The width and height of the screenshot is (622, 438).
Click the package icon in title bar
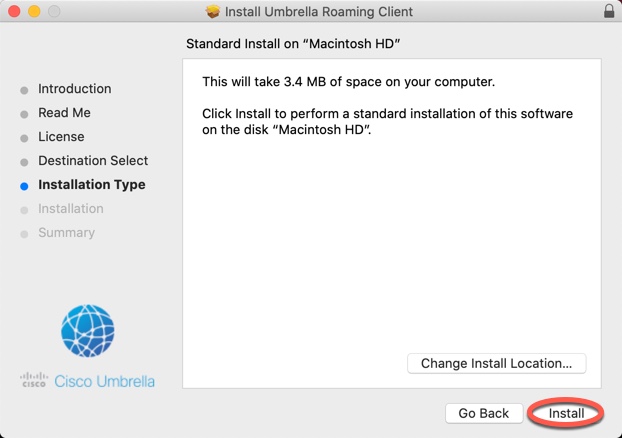point(213,12)
